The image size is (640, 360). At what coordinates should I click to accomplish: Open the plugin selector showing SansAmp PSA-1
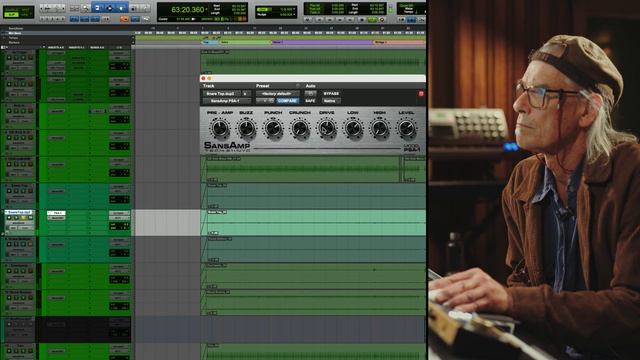(227, 100)
